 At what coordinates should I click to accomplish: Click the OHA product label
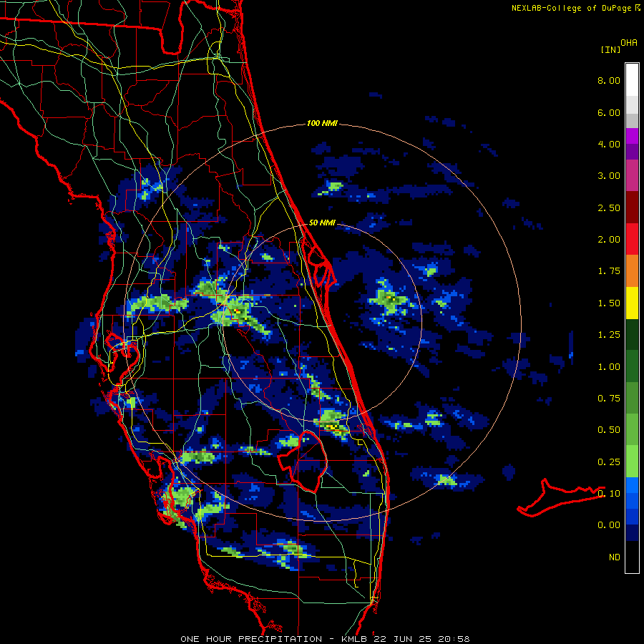click(x=629, y=43)
